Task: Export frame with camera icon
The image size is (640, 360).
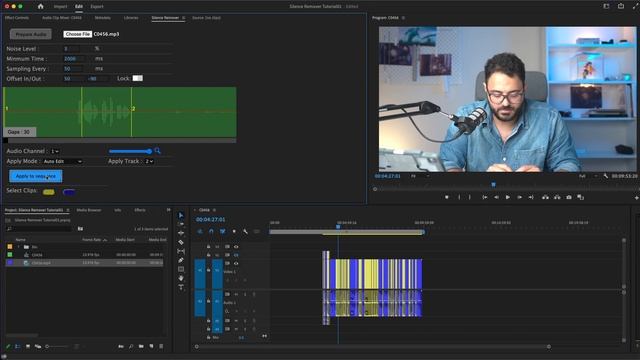Action: tap(569, 197)
